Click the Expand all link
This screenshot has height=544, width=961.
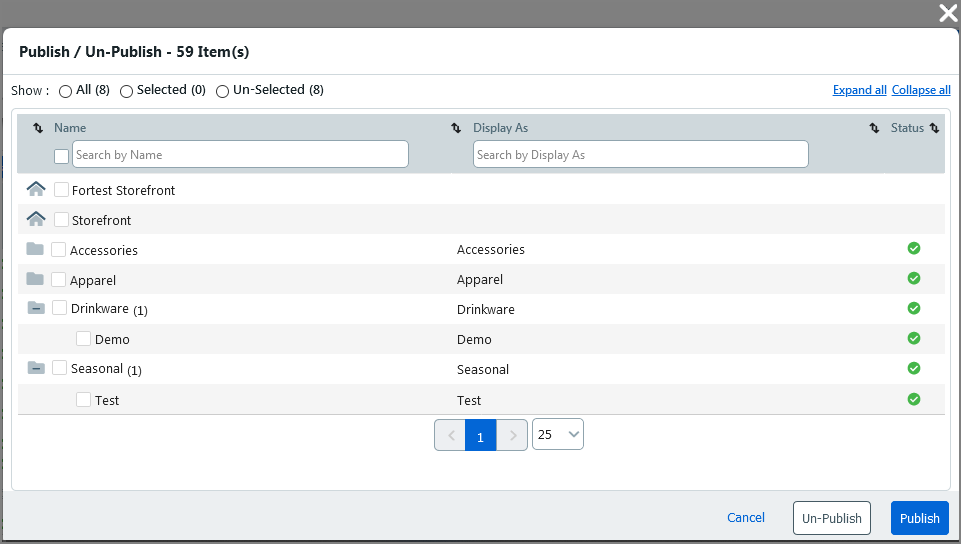coord(859,90)
